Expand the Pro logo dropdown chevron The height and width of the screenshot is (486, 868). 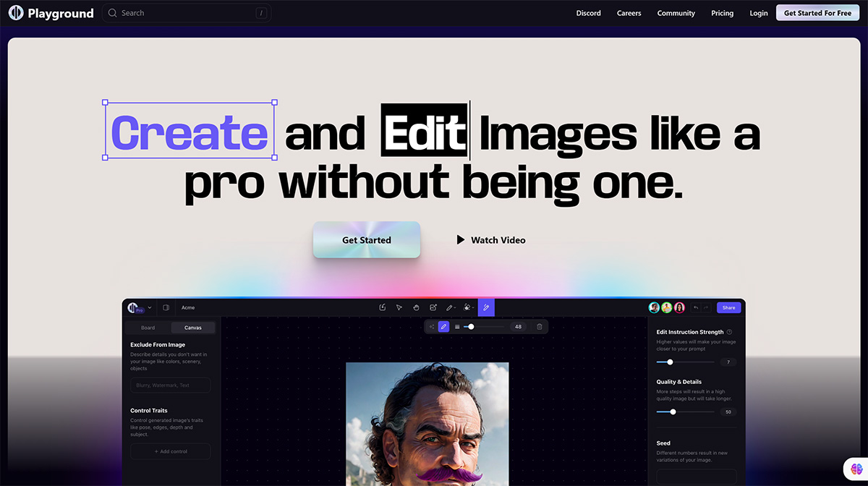click(150, 307)
